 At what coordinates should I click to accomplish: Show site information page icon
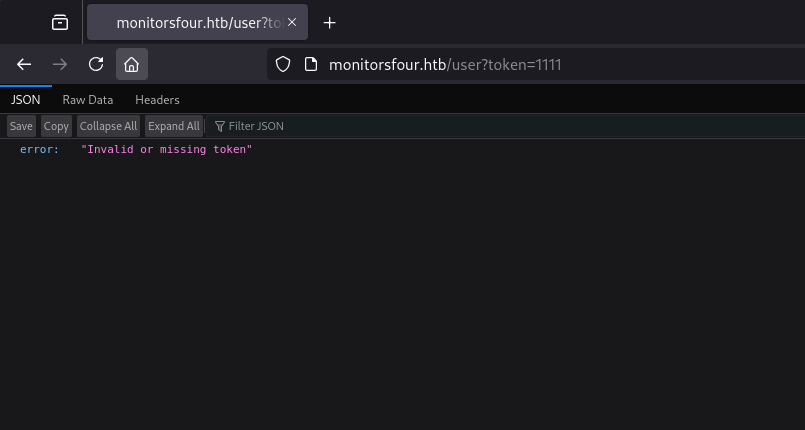tap(310, 65)
